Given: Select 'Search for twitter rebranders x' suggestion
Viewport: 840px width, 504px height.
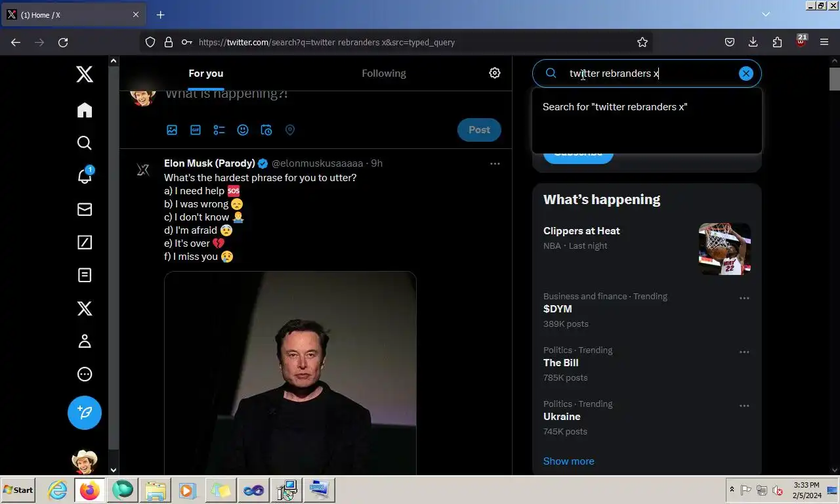Looking at the screenshot, I should [x=647, y=107].
